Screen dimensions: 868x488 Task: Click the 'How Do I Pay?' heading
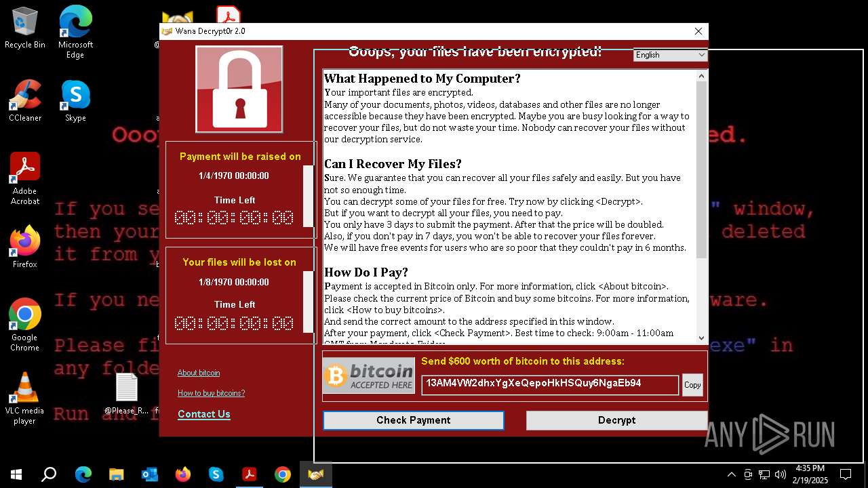(366, 272)
